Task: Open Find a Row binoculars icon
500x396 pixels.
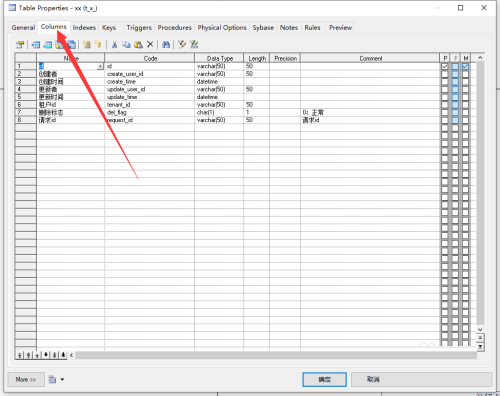Action: click(x=166, y=44)
